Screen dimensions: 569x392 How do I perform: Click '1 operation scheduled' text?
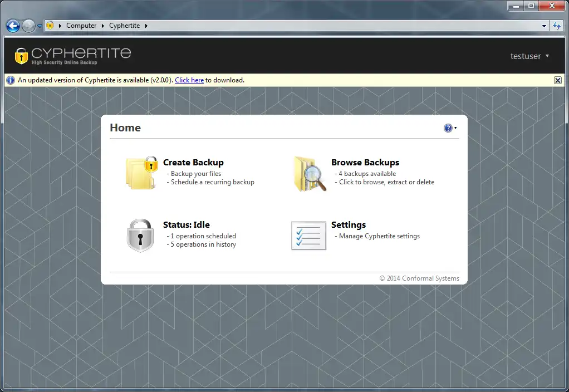(x=203, y=236)
